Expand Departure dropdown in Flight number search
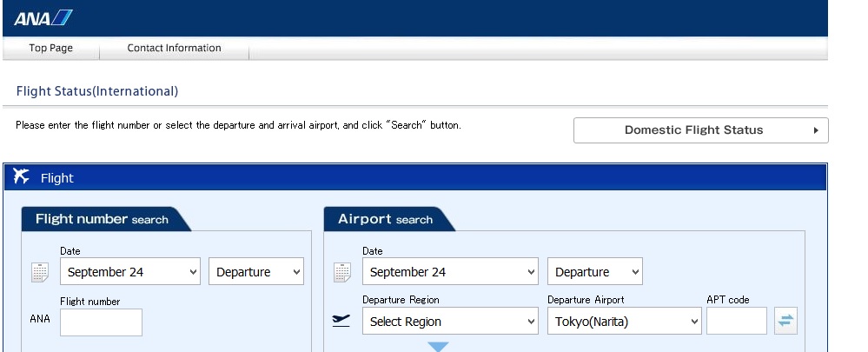868x352 pixels. coord(255,272)
